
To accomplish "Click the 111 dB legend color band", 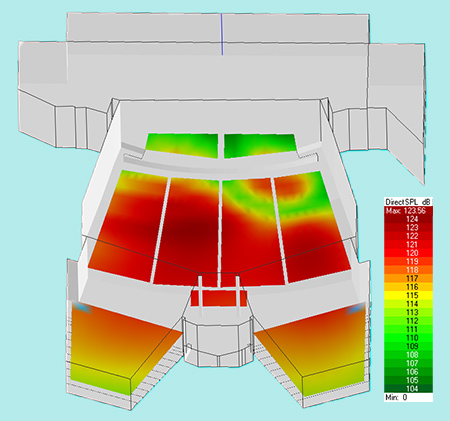I will coord(408,330).
